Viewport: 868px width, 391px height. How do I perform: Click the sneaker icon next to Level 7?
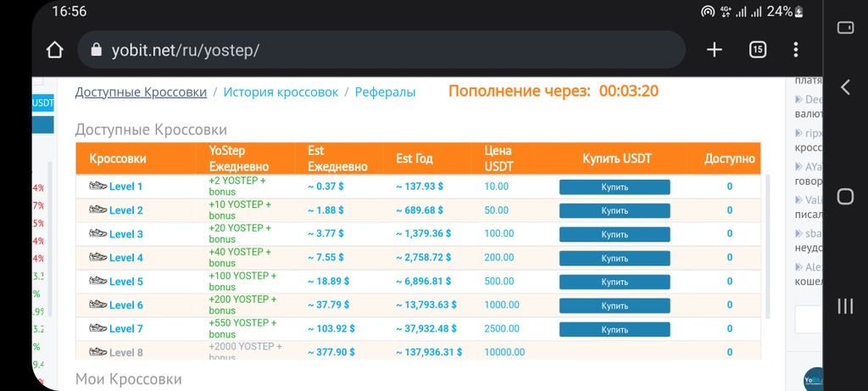click(x=98, y=328)
